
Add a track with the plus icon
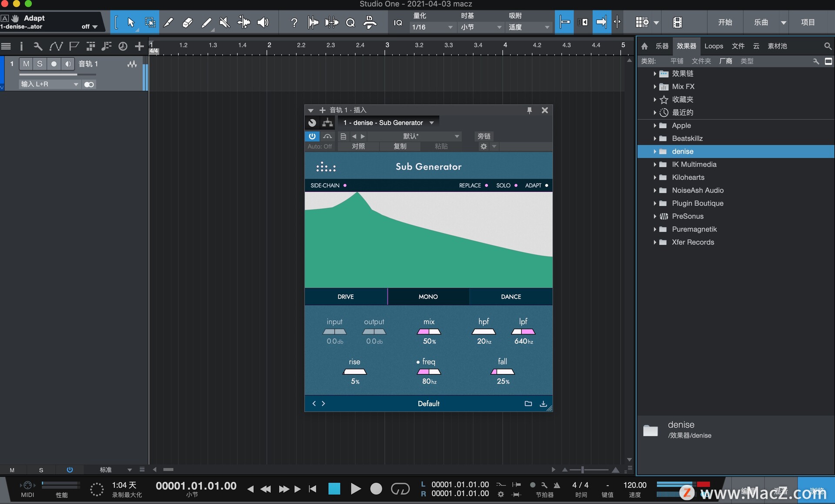click(139, 46)
